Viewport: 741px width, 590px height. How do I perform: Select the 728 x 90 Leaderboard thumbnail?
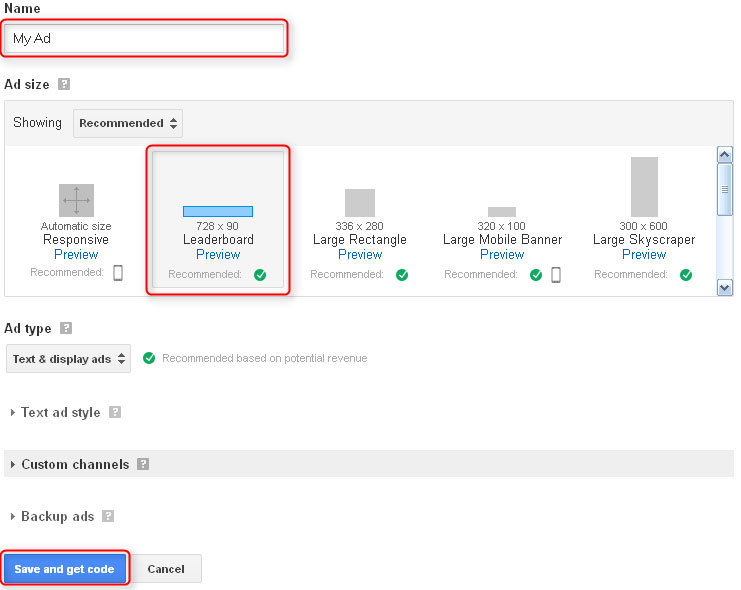[218, 211]
